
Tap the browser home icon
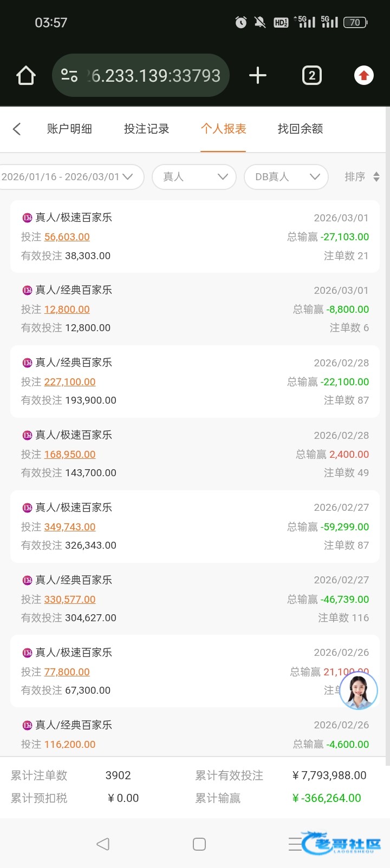26,76
